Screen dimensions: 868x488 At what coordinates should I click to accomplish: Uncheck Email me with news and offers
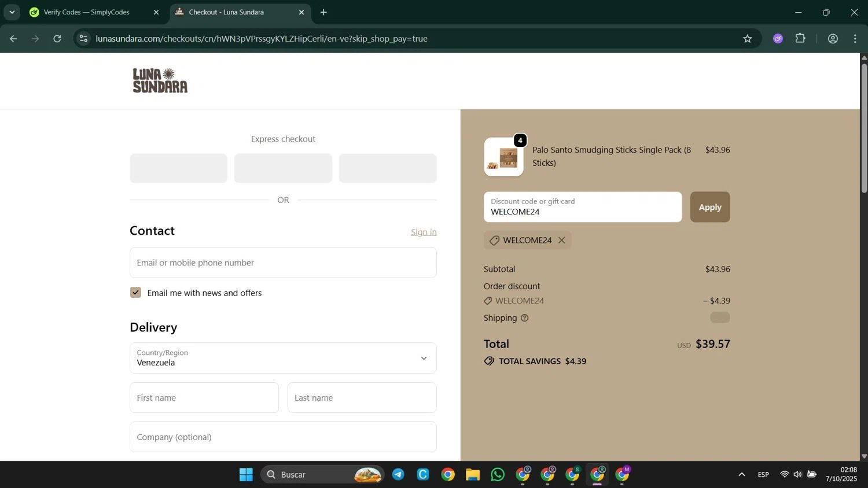click(135, 293)
